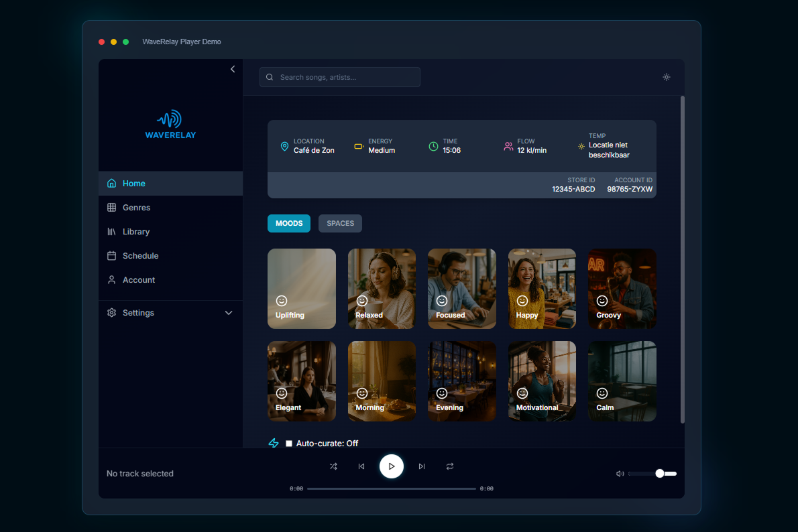The width and height of the screenshot is (798, 532).
Task: Skip to the next track
Action: tap(422, 466)
